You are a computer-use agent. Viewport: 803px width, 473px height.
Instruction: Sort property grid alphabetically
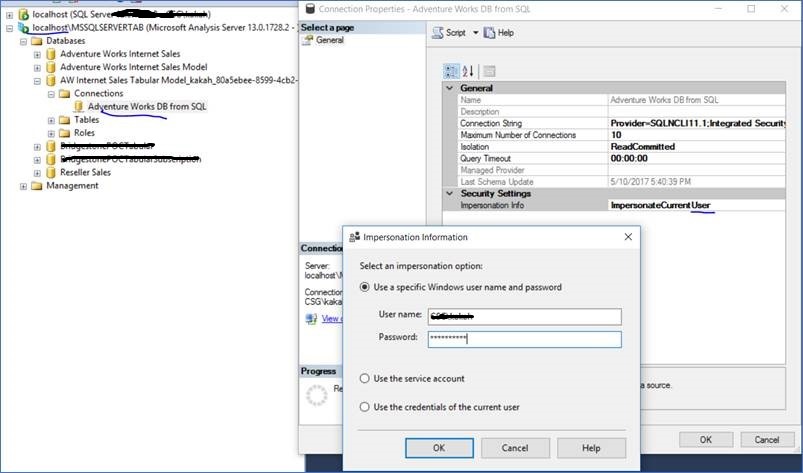click(468, 71)
